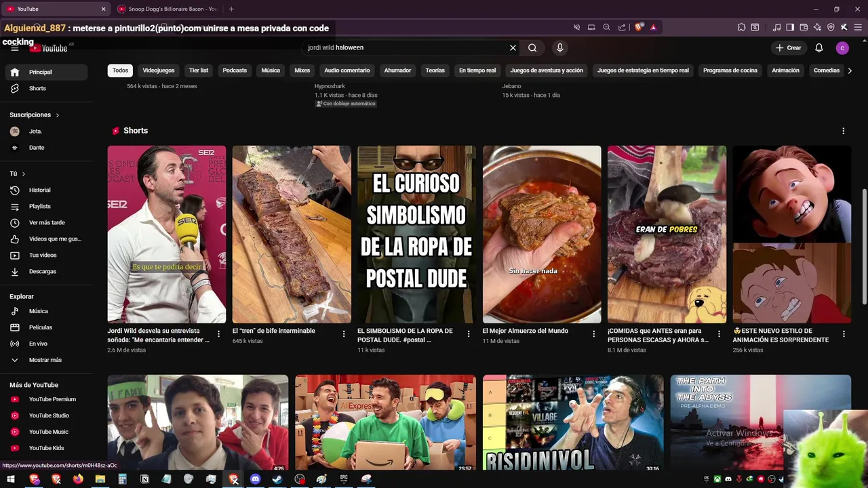Open Música under Explorar
Viewport: 868px width, 488px height.
(46, 311)
